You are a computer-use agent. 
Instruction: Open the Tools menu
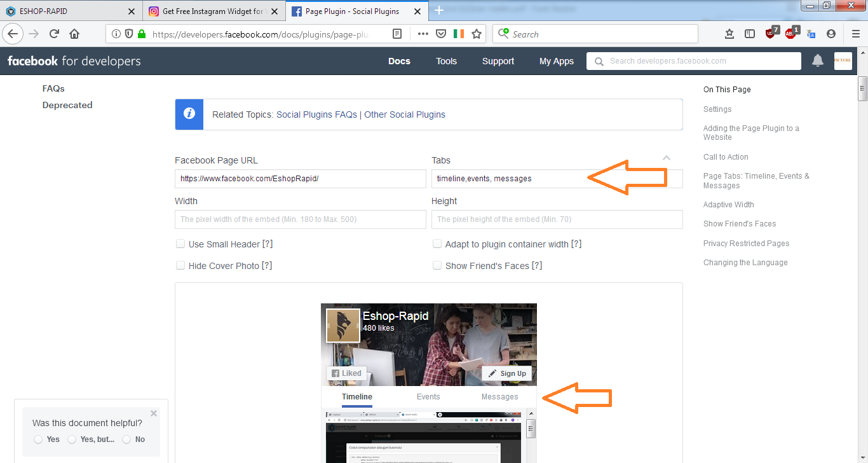click(446, 61)
